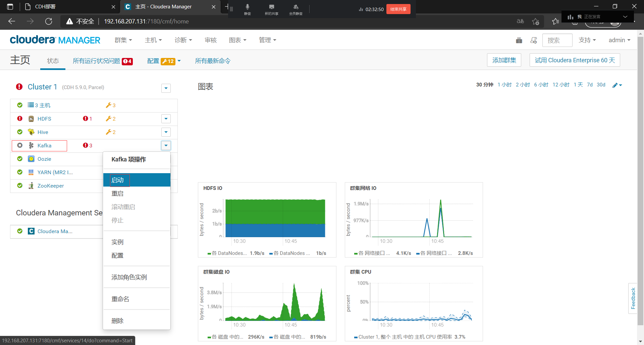This screenshot has width=644, height=345.
Task: Open Hive configuration wrench showing 2
Action: (111, 132)
